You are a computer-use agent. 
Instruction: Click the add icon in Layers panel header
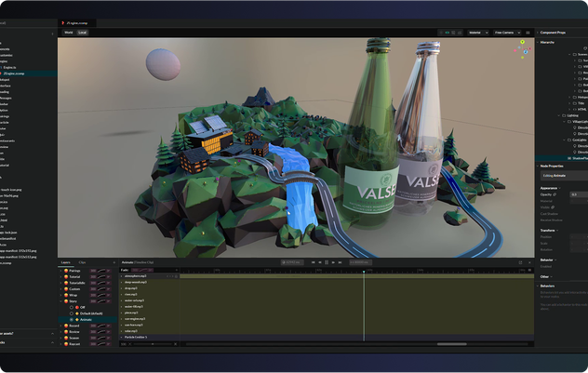coord(113,262)
